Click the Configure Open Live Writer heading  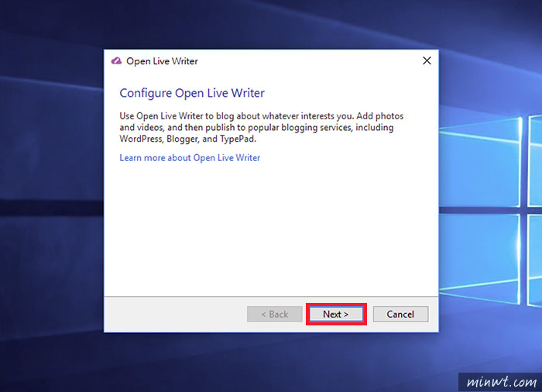click(x=192, y=94)
